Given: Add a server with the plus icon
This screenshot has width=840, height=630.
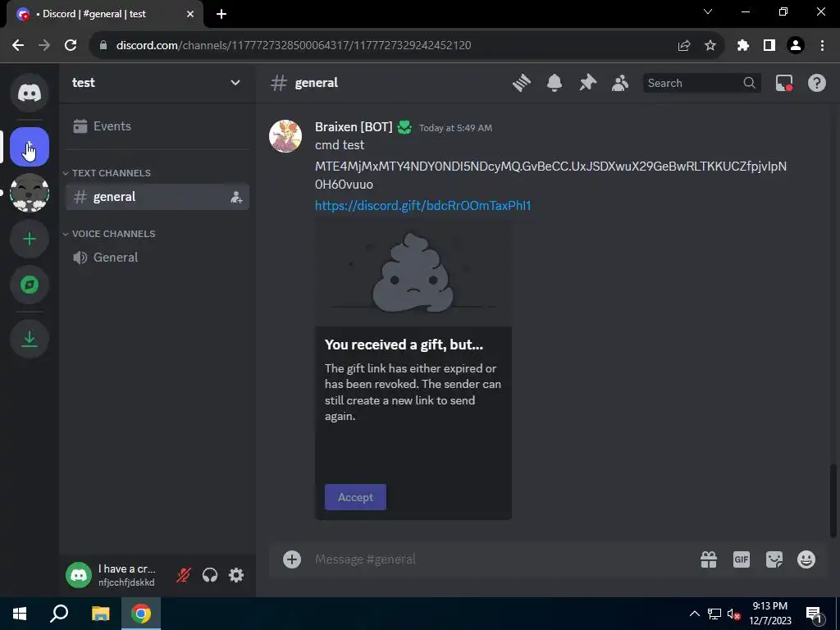Looking at the screenshot, I should [30, 239].
